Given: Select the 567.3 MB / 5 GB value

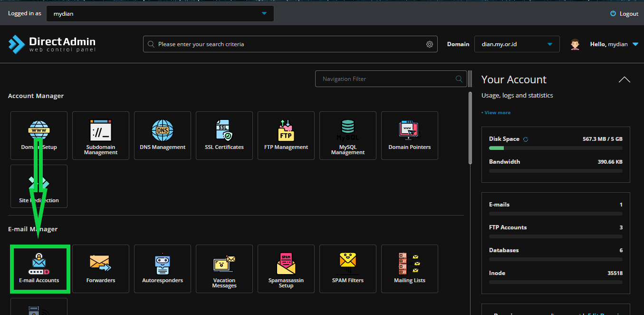Looking at the screenshot, I should [x=603, y=139].
